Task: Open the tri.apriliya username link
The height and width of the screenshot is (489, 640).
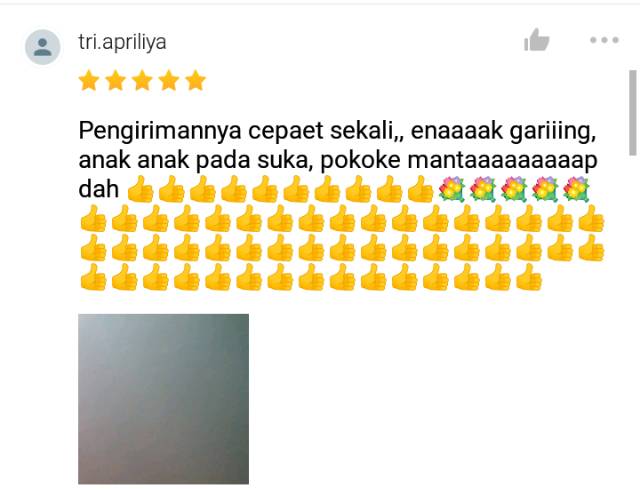Action: coord(122,42)
